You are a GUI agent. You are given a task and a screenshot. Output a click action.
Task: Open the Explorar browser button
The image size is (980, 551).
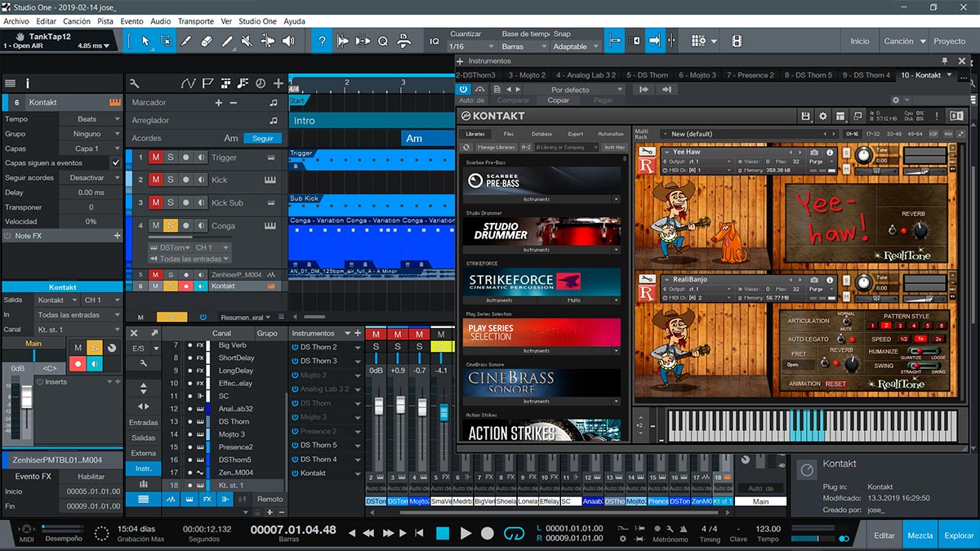tap(959, 535)
